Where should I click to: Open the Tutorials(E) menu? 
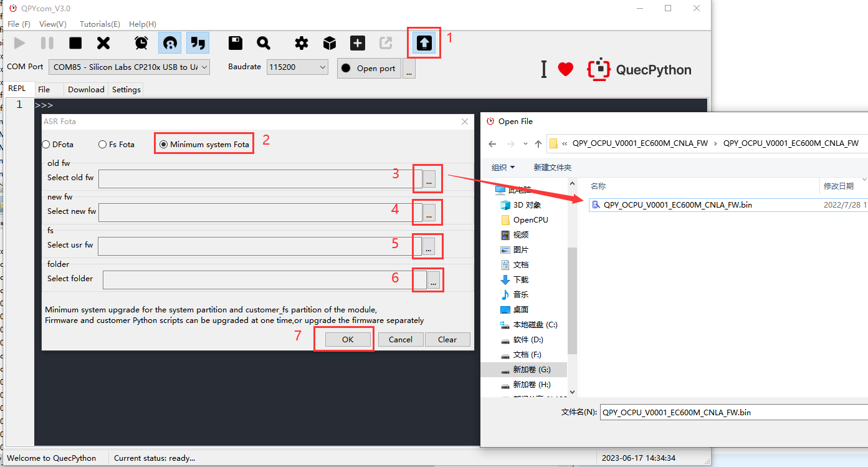coord(100,24)
